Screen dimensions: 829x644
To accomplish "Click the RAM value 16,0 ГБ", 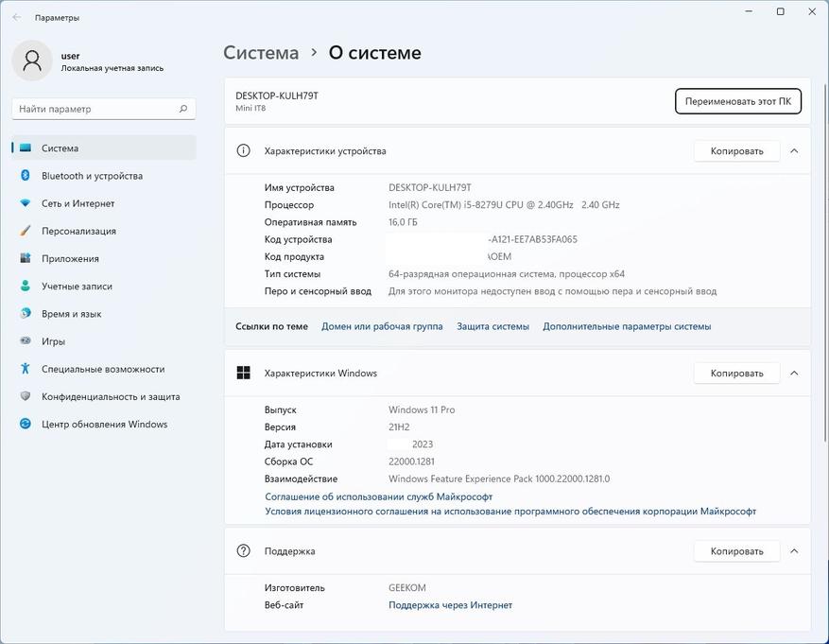I will click(403, 222).
